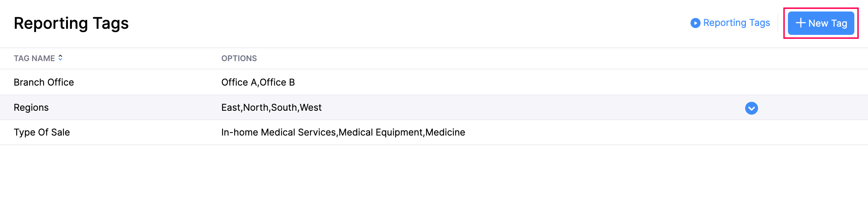
Task: Click the play icon beside Reporting Tags link
Action: tap(695, 23)
